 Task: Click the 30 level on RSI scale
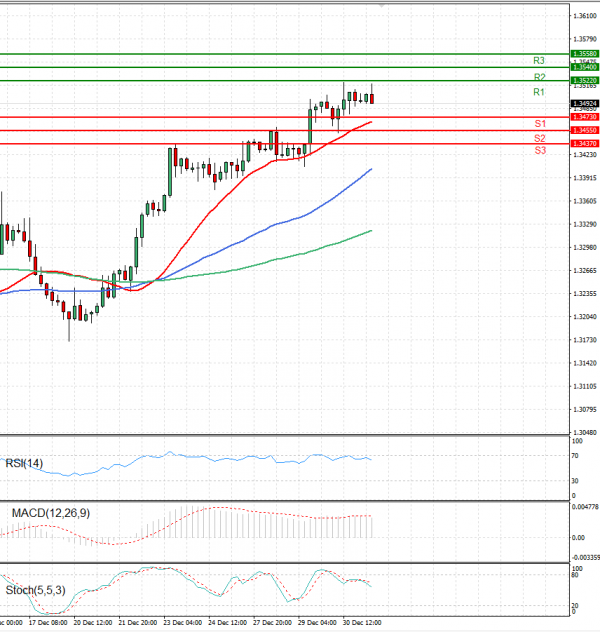click(575, 481)
